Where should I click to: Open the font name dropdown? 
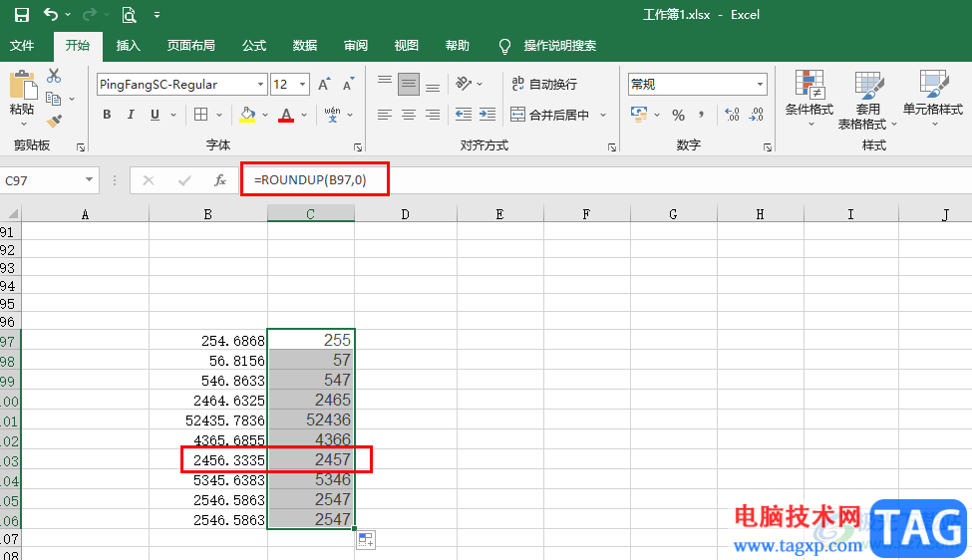click(260, 85)
